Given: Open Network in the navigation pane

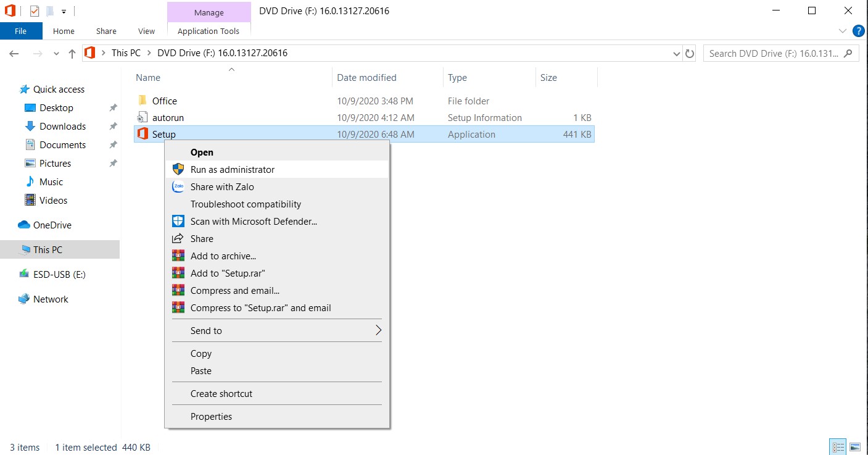Looking at the screenshot, I should point(51,299).
